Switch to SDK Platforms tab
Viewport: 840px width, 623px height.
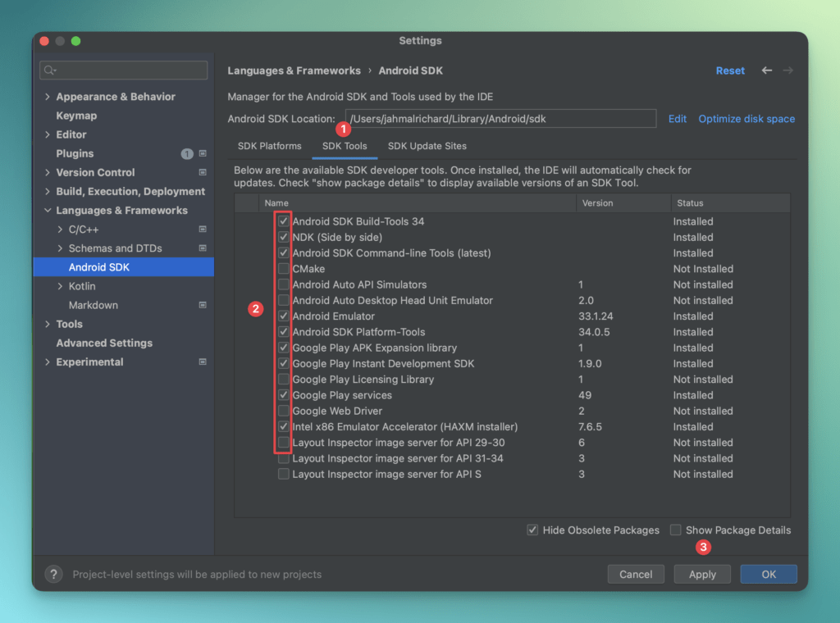pyautogui.click(x=269, y=146)
